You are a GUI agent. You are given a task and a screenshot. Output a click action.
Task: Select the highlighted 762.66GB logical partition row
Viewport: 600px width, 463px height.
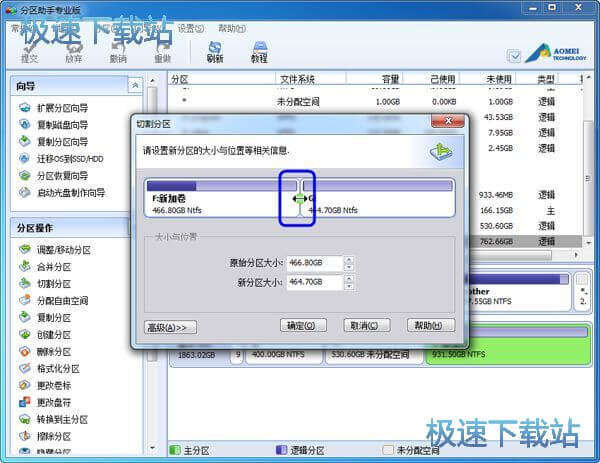click(525, 241)
